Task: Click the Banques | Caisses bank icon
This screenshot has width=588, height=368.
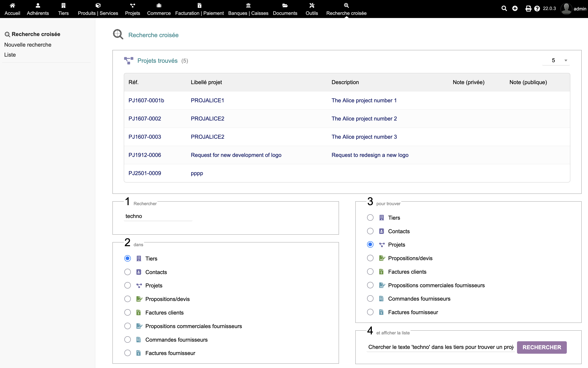Action: [248, 6]
